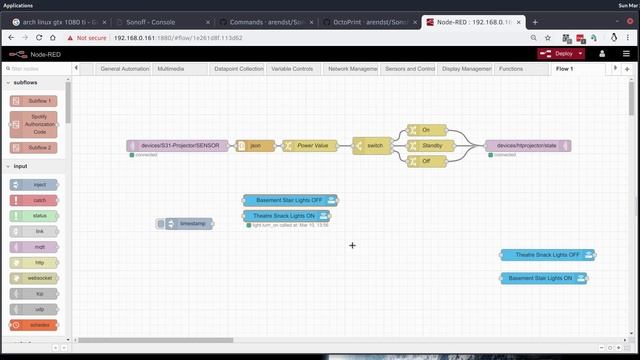Switch to Datapoint Collection flow tab

237,69
